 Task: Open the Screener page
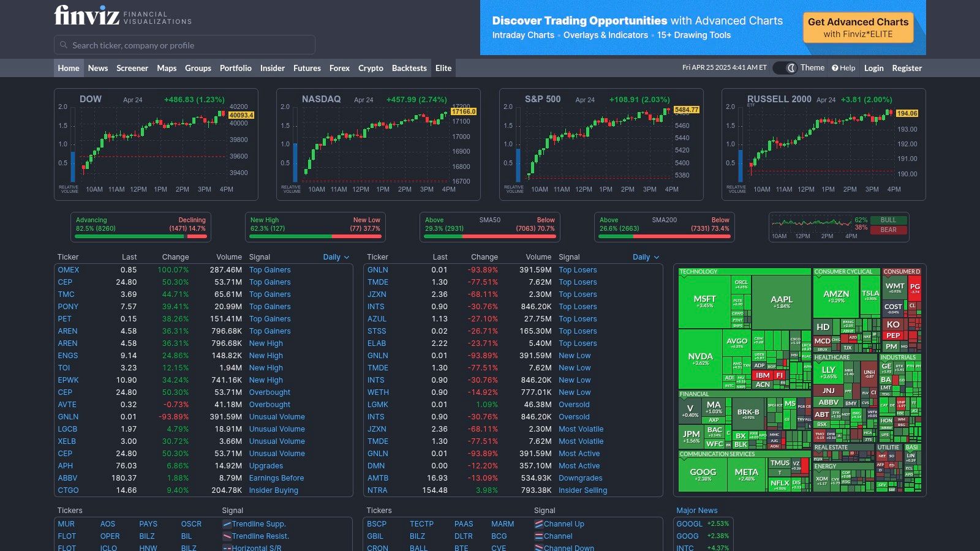132,68
